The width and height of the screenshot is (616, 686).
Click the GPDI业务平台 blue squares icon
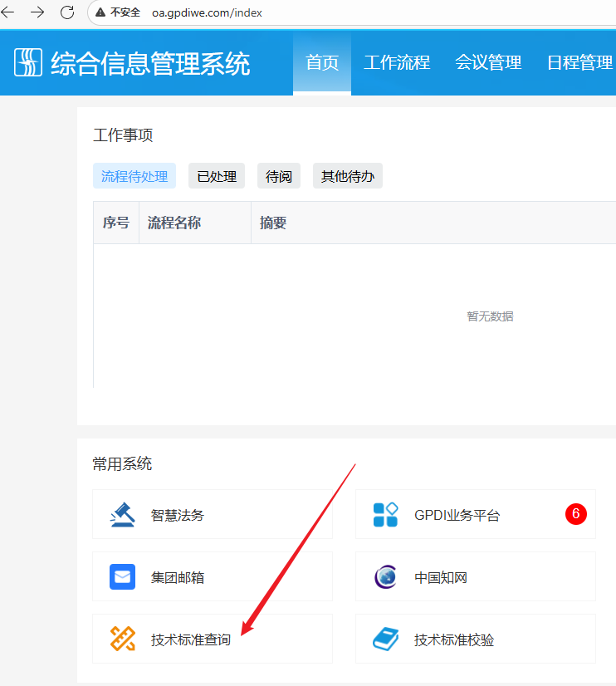[x=385, y=515]
